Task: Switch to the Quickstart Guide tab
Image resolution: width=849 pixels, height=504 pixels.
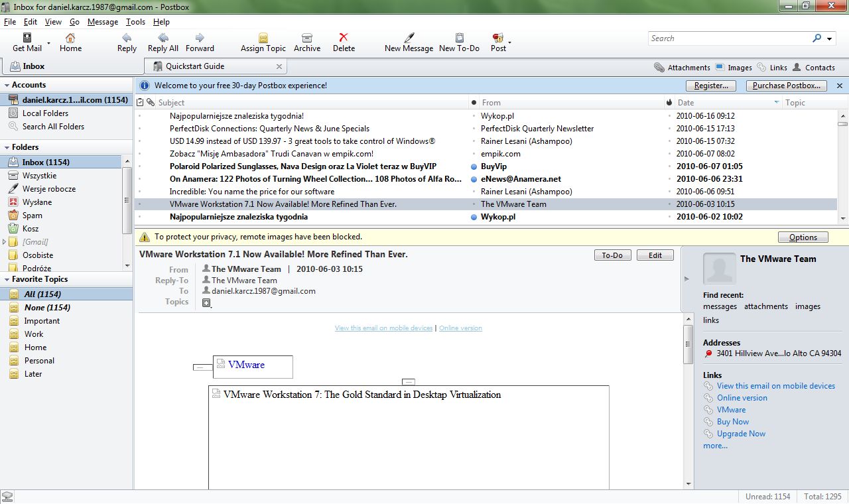Action: pos(216,66)
